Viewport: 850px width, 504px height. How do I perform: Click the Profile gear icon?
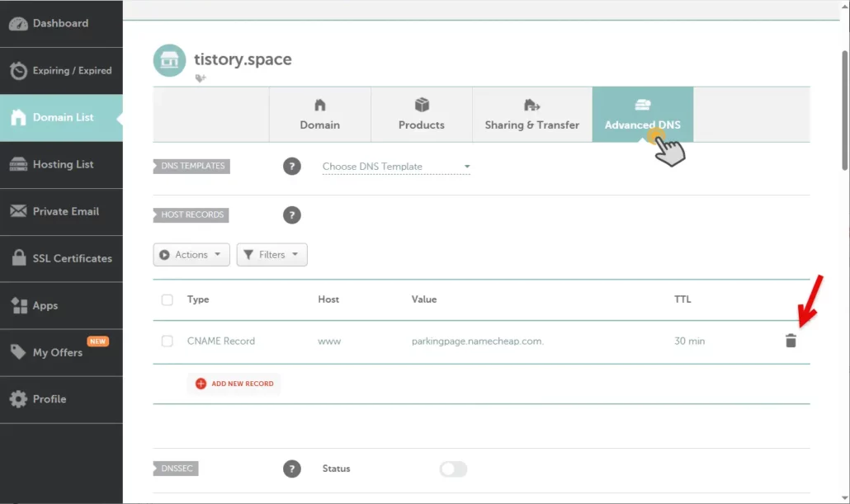point(18,399)
